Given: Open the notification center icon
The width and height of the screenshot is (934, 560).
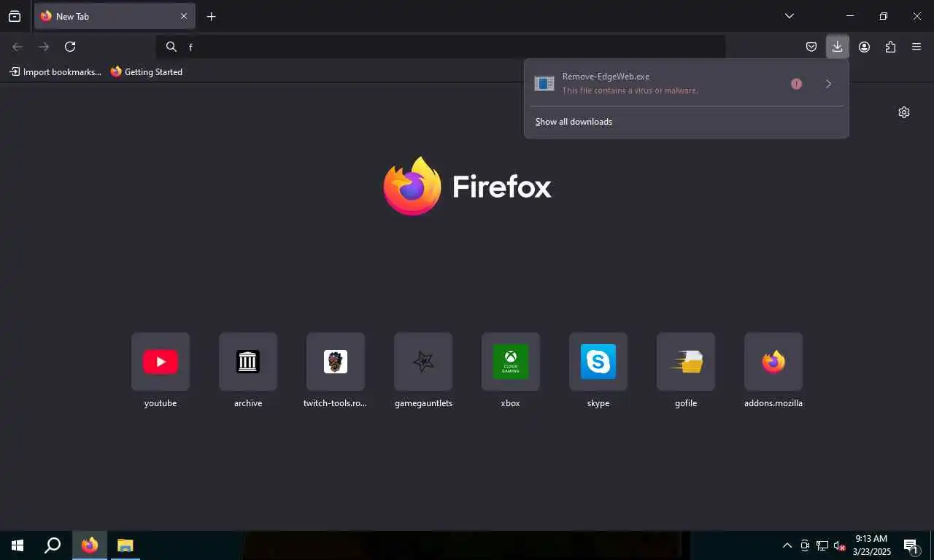Looking at the screenshot, I should 911,545.
